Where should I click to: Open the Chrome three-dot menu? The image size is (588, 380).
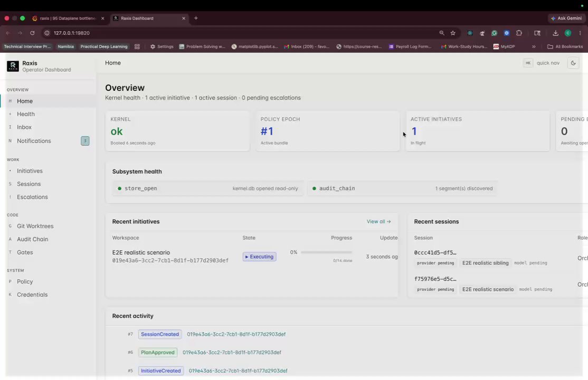(580, 33)
